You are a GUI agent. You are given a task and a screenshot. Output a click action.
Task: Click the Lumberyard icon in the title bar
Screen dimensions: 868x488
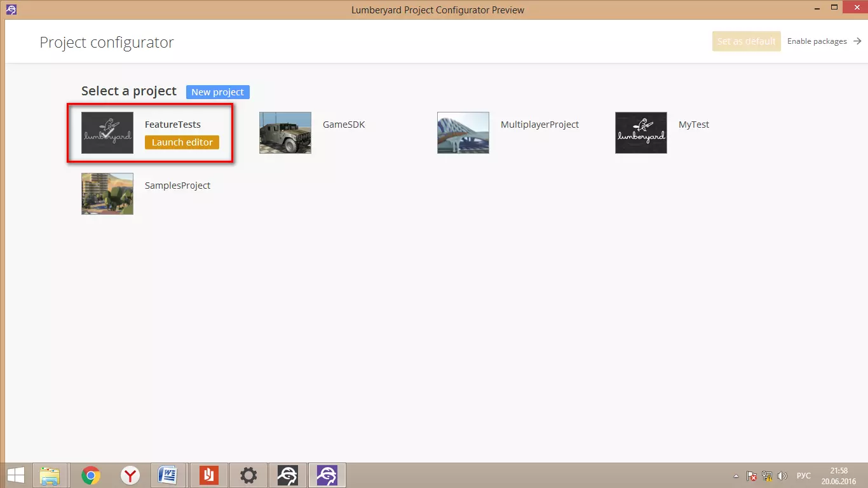(x=11, y=10)
